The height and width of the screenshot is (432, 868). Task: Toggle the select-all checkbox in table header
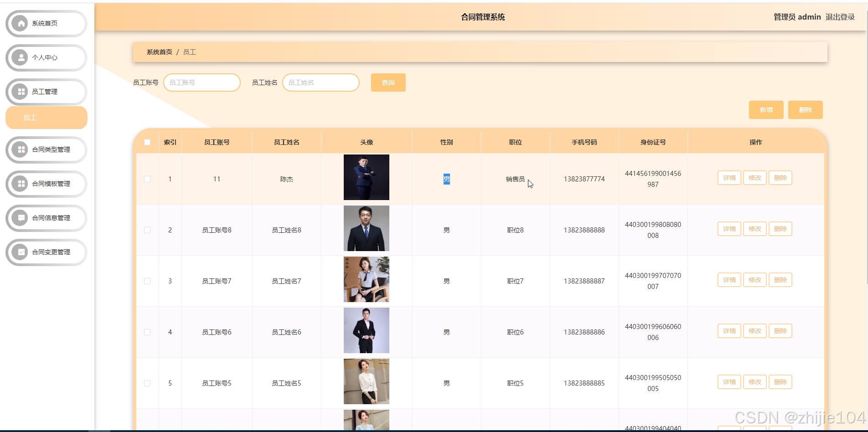tap(147, 142)
